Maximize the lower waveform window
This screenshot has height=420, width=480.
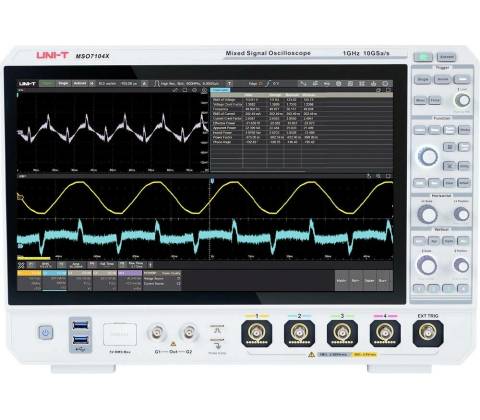tap(388, 176)
